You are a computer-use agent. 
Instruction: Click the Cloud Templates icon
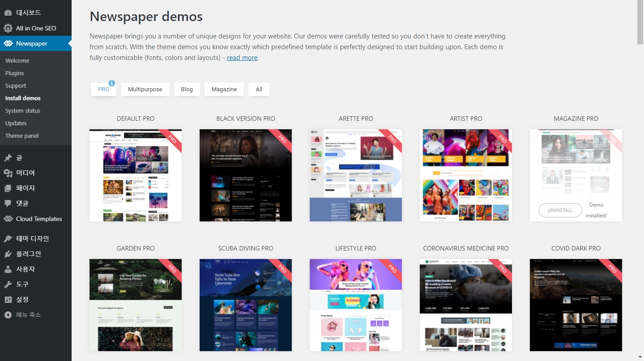pyautogui.click(x=8, y=219)
